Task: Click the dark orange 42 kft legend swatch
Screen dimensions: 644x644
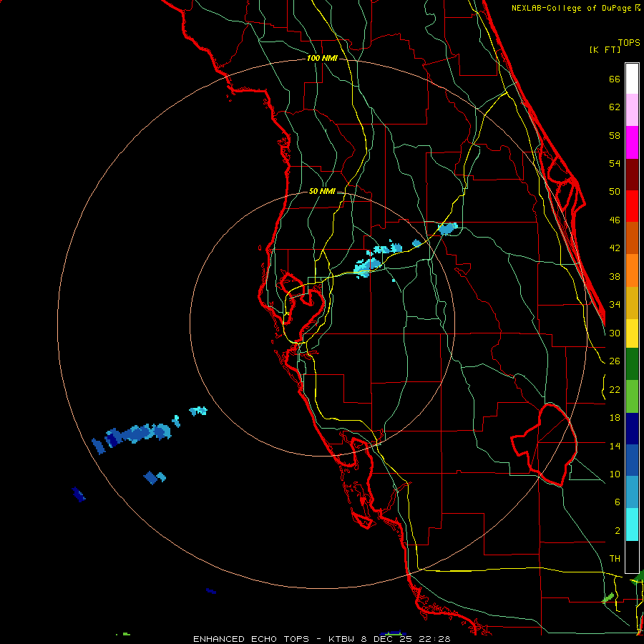Action: click(632, 238)
